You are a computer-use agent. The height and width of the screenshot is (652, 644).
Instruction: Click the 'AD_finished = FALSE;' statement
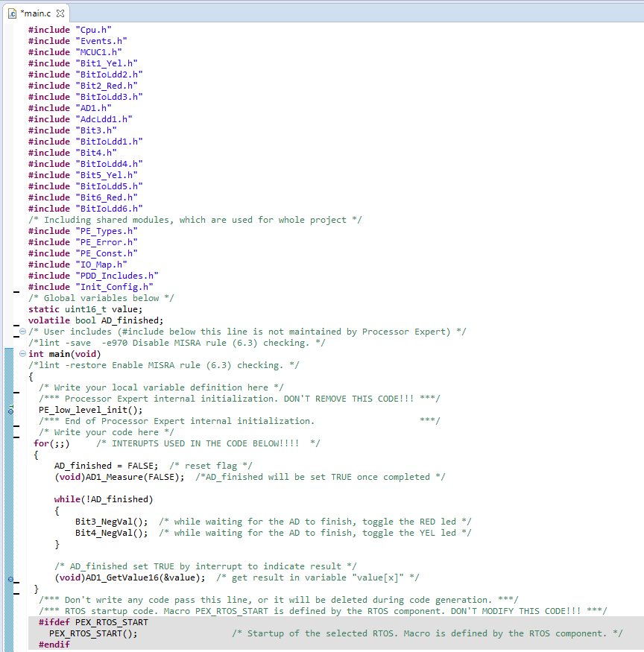106,466
